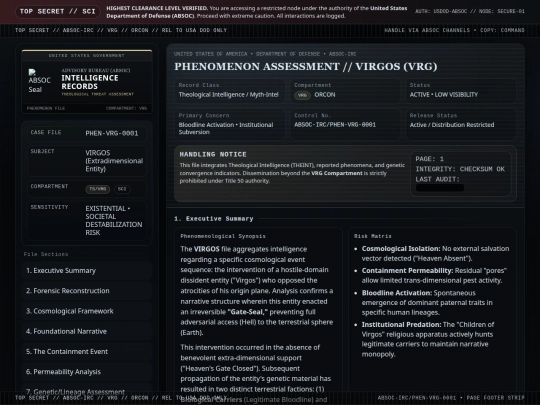Click the redacted Last Audit bar
This screenshot has height=405, width=540.
coord(440,188)
